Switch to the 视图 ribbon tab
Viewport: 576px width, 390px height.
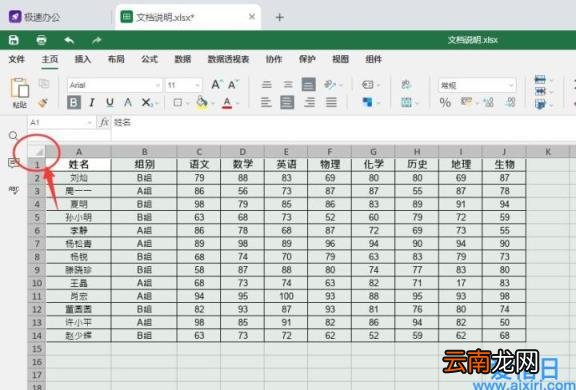tap(341, 59)
